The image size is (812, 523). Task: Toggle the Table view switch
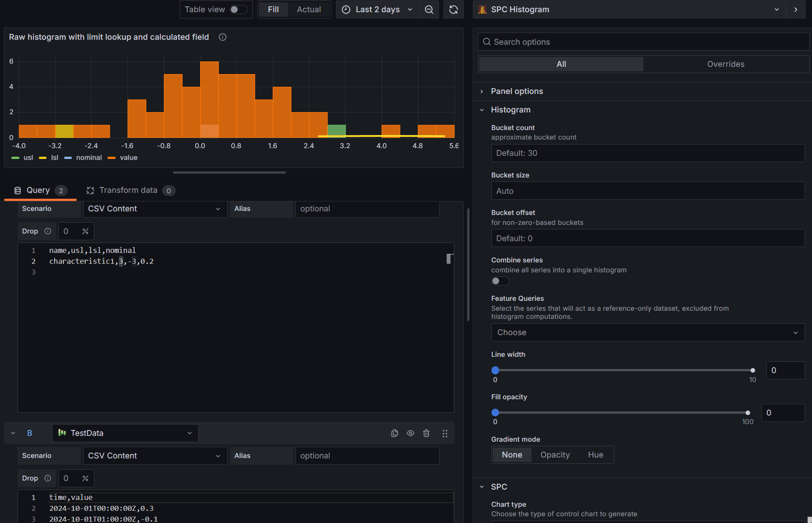pos(238,9)
